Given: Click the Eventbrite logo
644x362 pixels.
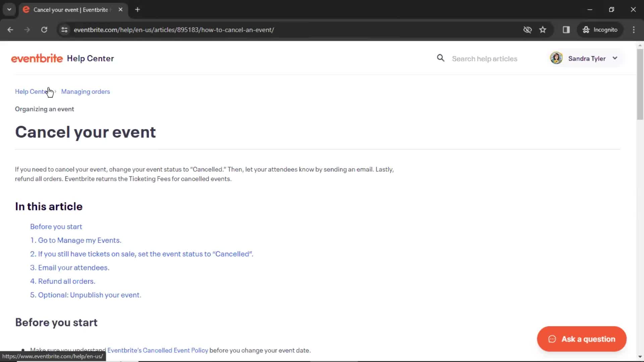Looking at the screenshot, I should pos(37,58).
